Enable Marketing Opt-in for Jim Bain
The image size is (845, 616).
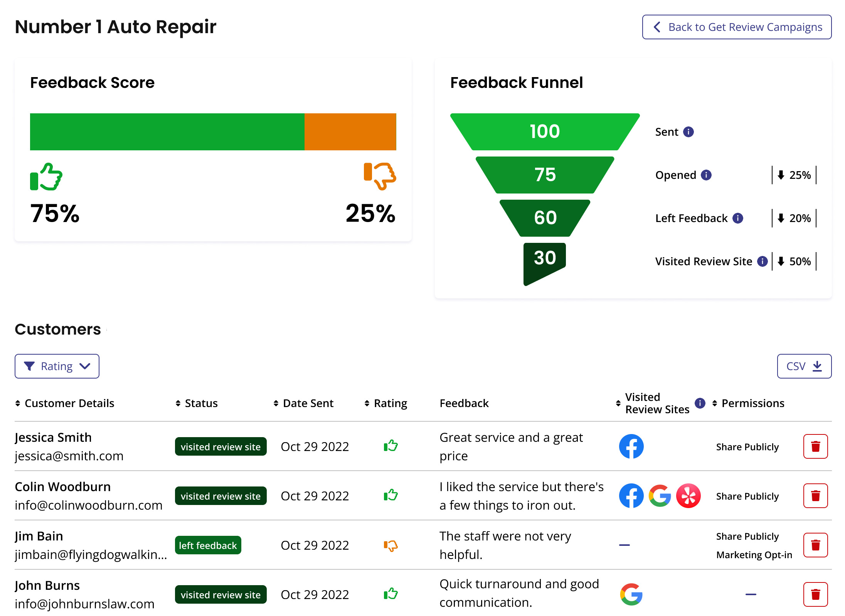(754, 555)
